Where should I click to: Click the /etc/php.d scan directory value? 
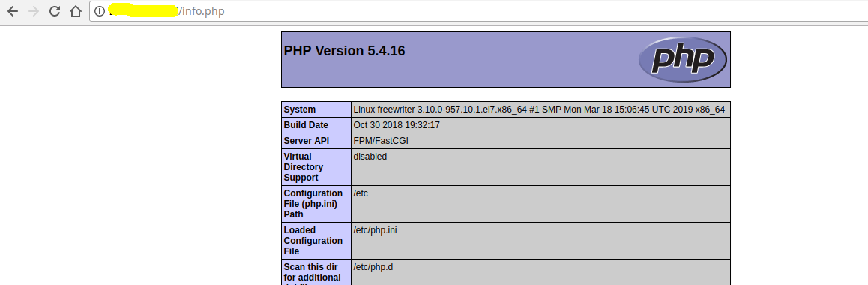coord(540,271)
